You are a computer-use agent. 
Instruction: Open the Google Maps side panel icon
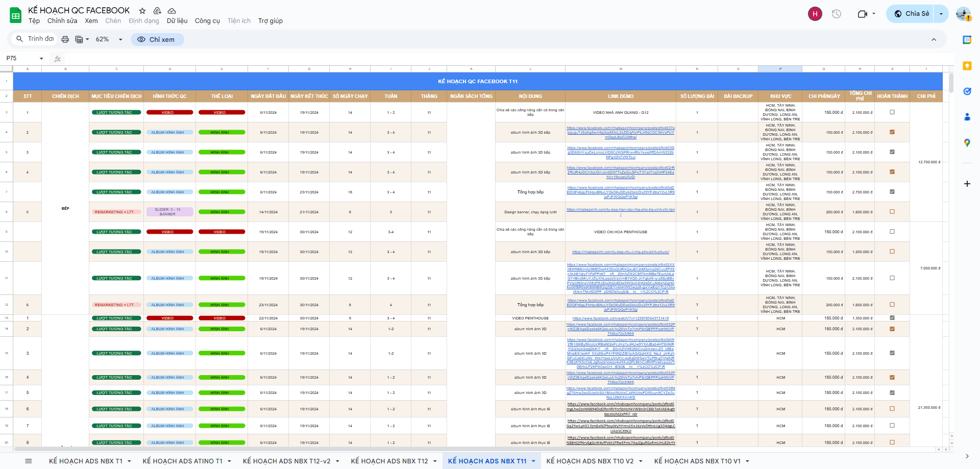tap(967, 143)
